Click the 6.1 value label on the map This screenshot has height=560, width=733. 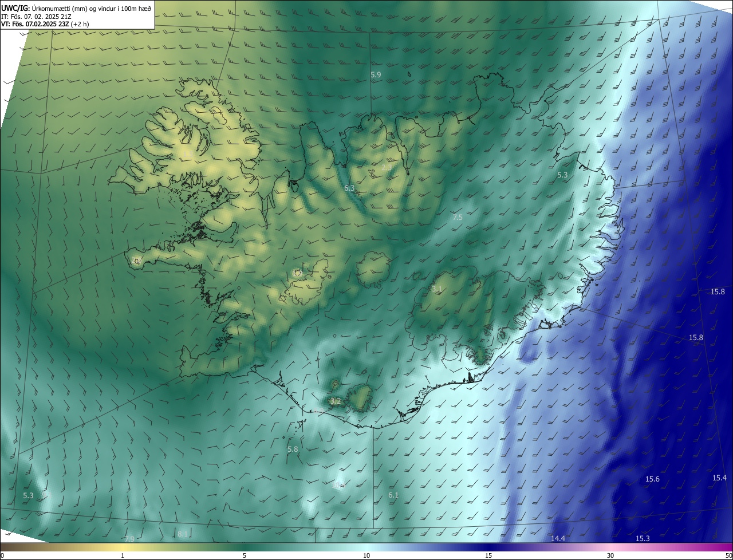(393, 495)
